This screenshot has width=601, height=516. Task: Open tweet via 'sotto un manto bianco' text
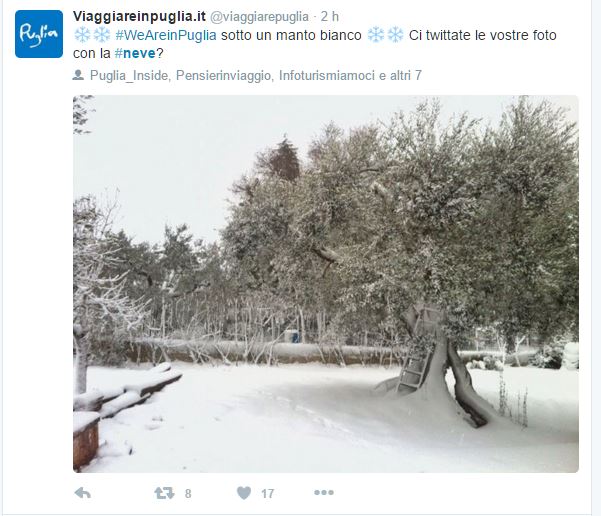(x=291, y=35)
